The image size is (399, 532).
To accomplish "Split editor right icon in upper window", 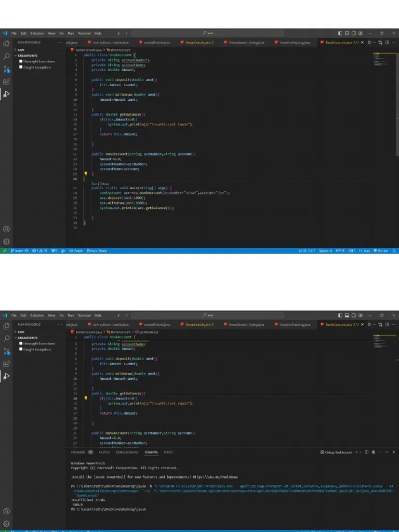I will coord(387,43).
